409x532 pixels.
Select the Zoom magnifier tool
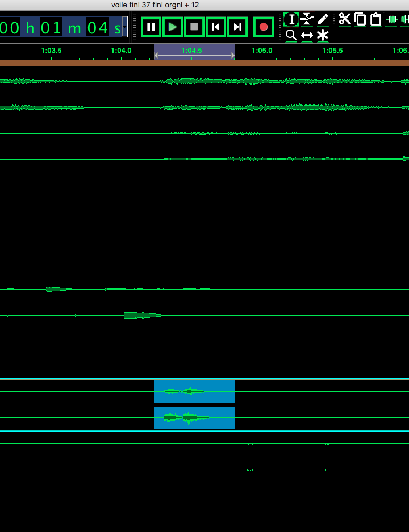291,35
